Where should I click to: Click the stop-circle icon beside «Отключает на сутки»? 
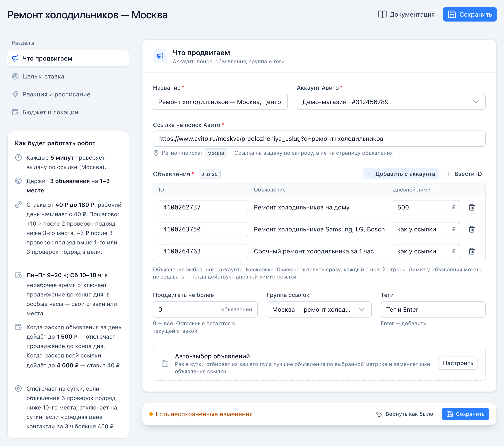point(18,388)
